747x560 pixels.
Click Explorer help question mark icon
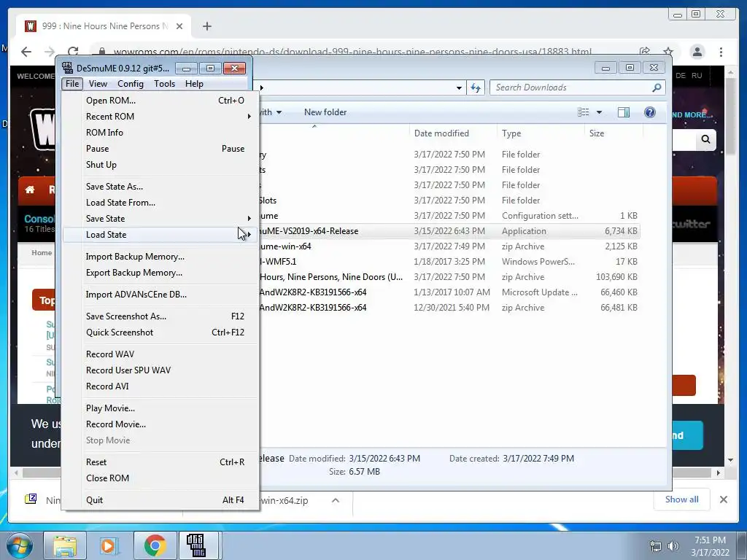(x=650, y=112)
